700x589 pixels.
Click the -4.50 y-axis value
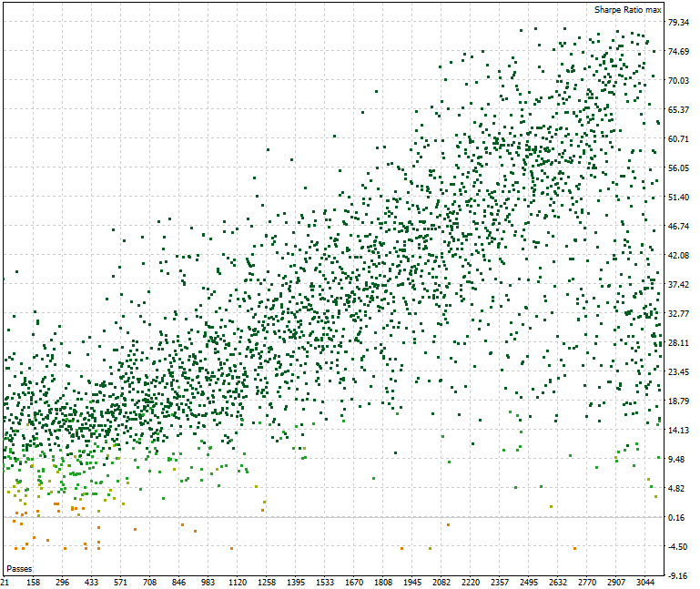677,547
